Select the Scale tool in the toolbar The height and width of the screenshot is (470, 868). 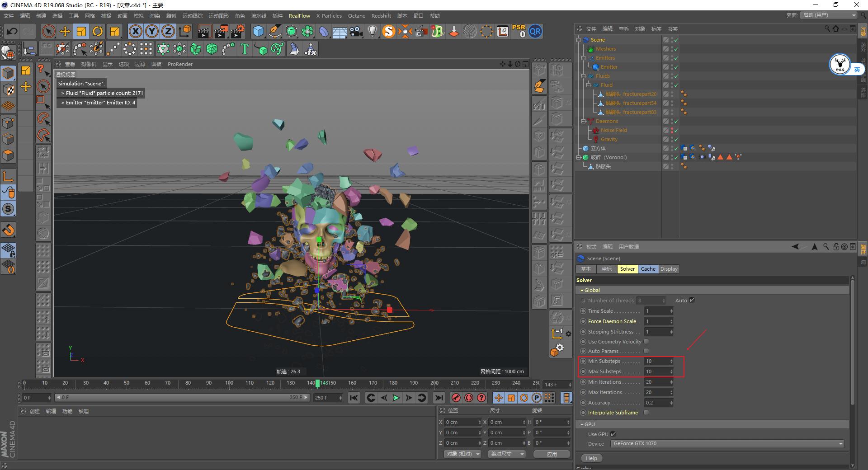(x=81, y=31)
